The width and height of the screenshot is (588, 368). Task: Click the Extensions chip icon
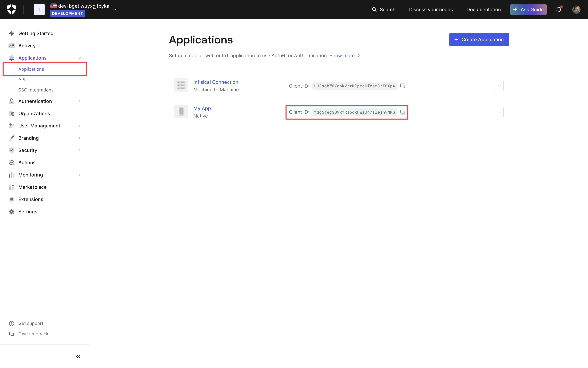tap(11, 199)
